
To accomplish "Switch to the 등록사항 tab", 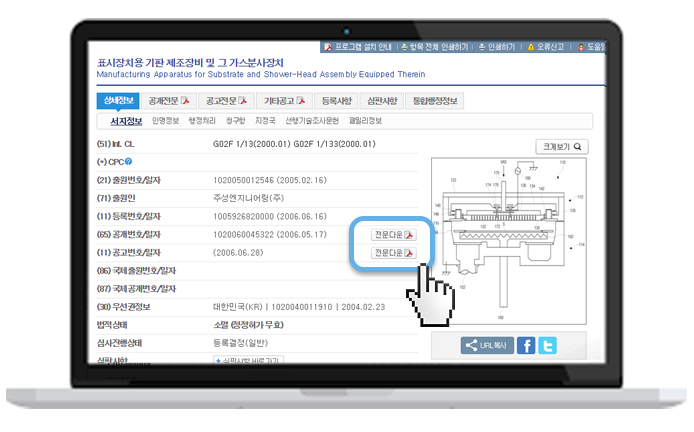I will (336, 101).
